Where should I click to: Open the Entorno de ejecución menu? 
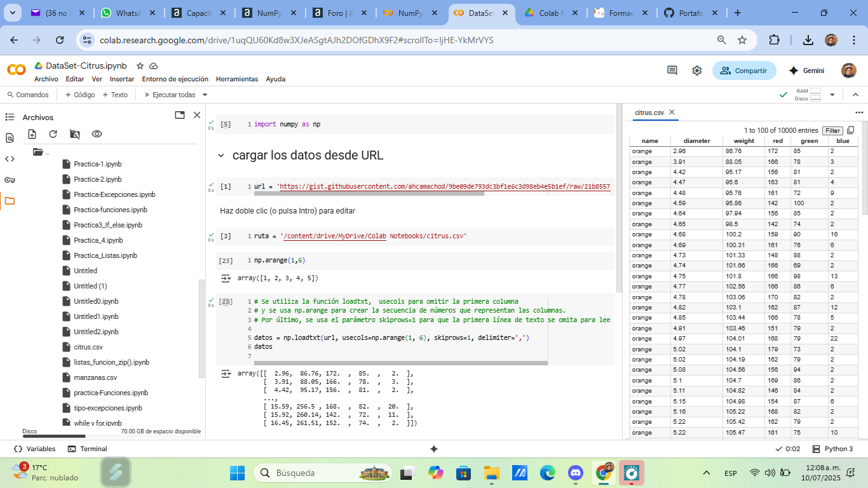175,79
